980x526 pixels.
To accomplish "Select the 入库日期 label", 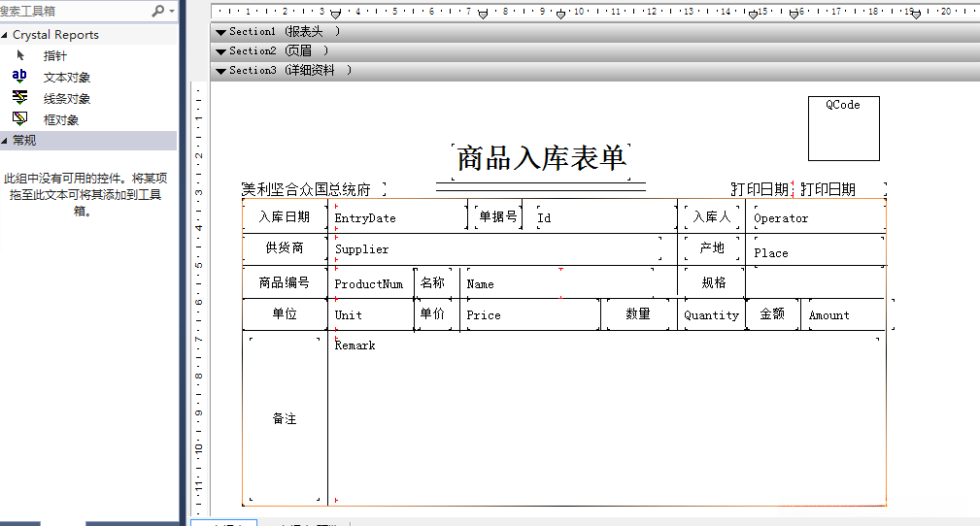I will (x=285, y=216).
